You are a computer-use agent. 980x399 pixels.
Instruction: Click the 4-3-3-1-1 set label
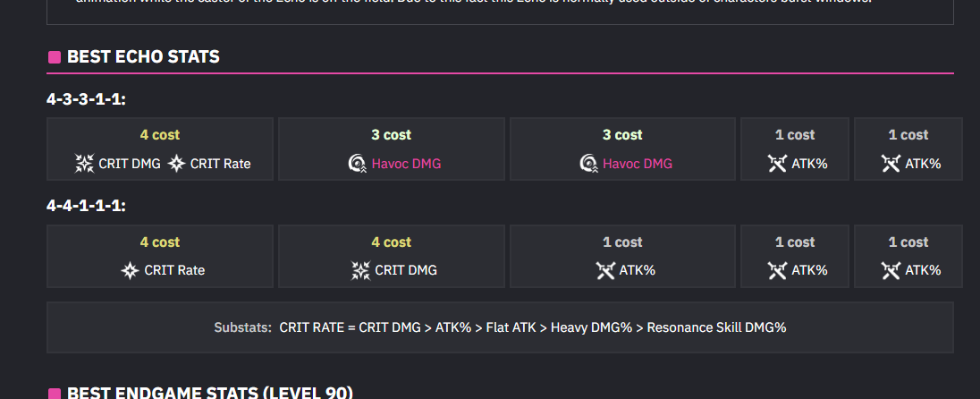86,99
